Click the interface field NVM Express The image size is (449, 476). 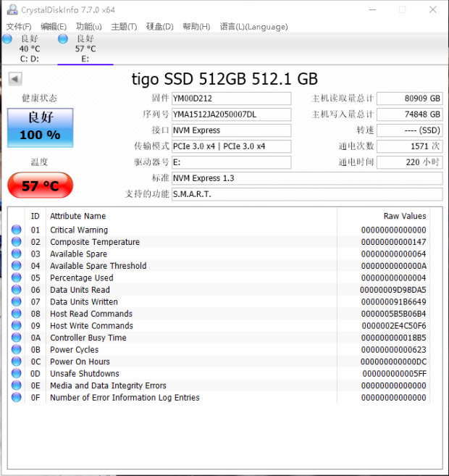(x=232, y=130)
